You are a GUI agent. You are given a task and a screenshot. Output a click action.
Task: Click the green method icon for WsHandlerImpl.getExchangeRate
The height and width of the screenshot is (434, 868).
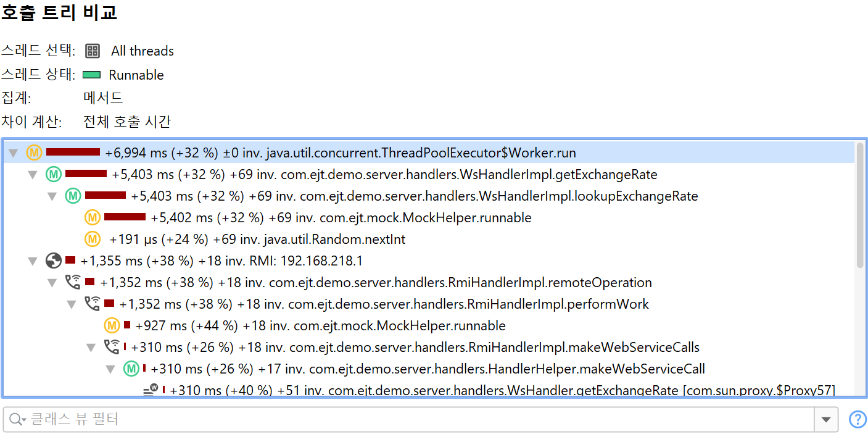click(54, 174)
